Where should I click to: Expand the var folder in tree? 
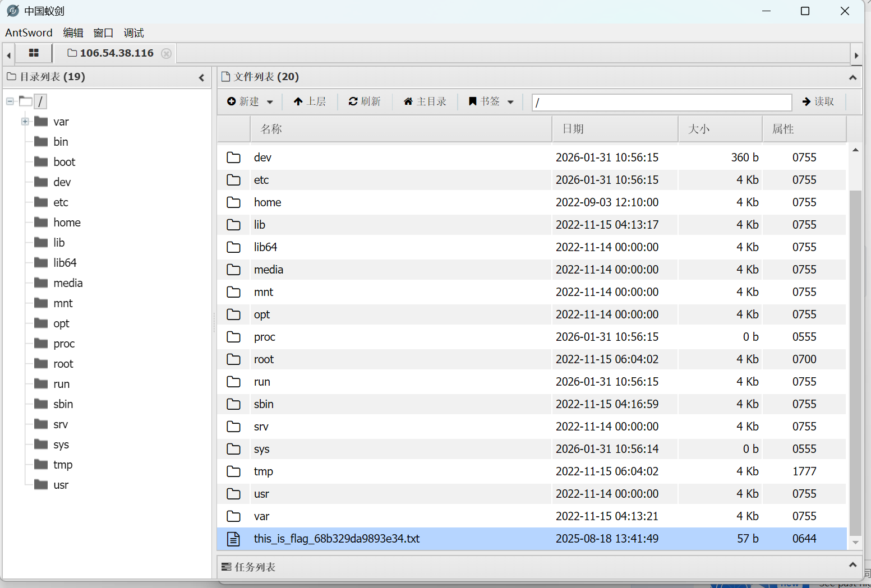[25, 122]
